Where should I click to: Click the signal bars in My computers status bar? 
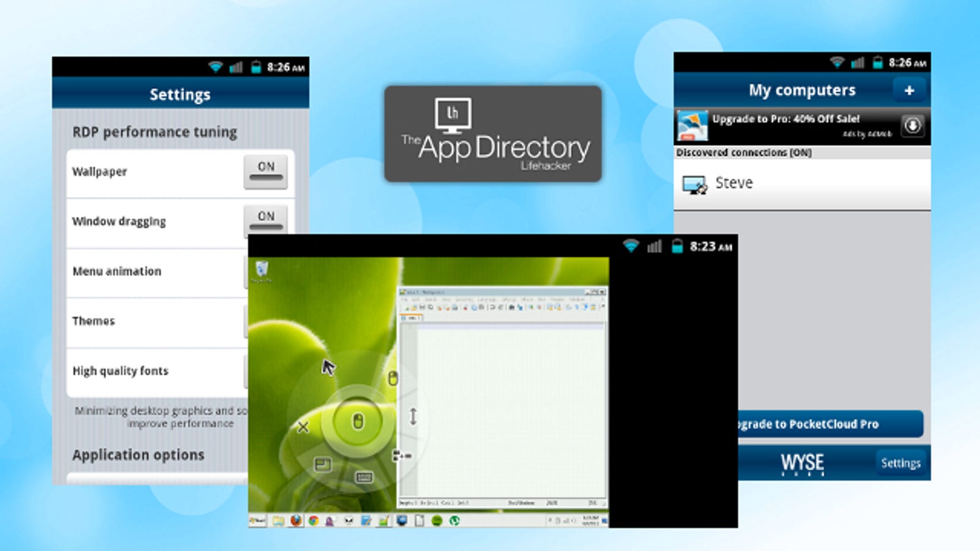pyautogui.click(x=858, y=62)
